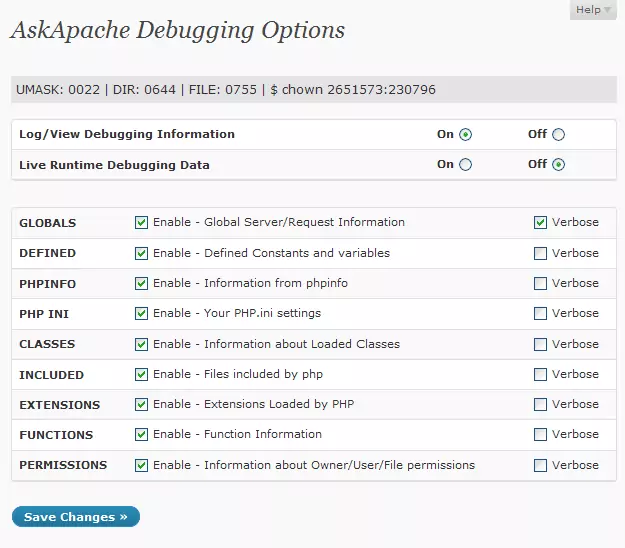Viewport: 625px width, 548px height.
Task: Uncheck Verbose for GLOBALS row
Action: click(541, 223)
